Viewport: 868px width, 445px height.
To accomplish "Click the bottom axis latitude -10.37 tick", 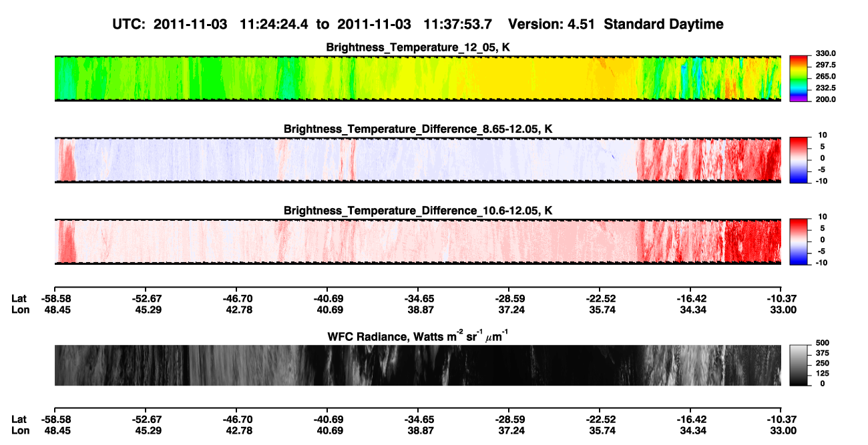I will point(782,419).
